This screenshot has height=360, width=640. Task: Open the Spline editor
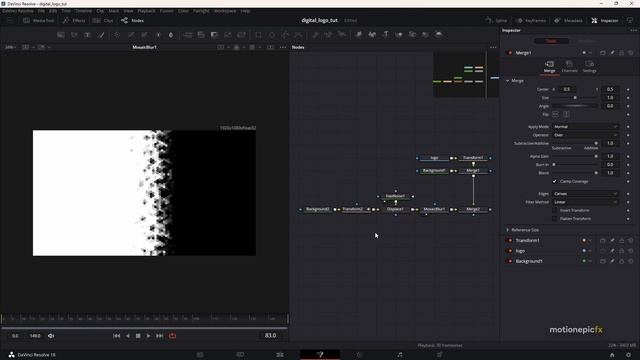[496, 20]
